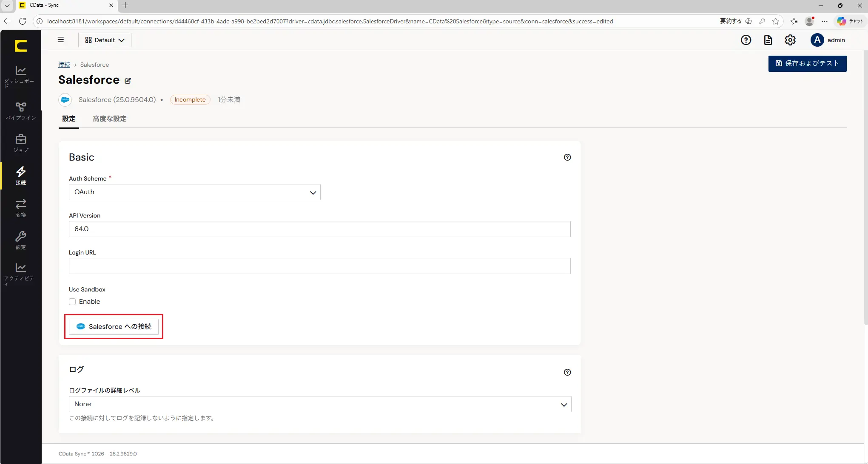868x464 pixels.
Task: Click the browser address bar URL
Action: tap(330, 21)
